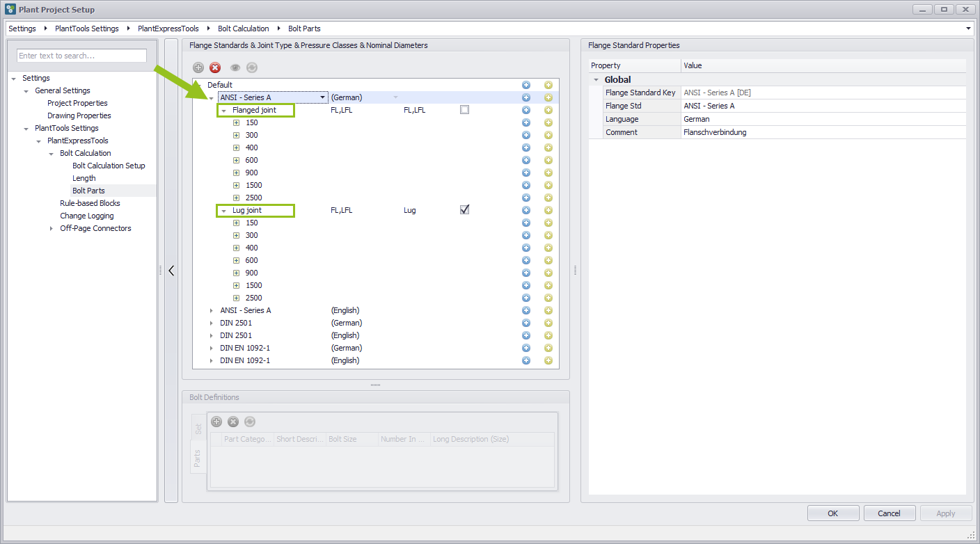Click the blue plus icon in the DIN EN 1092-1 (English) row
This screenshot has height=544, width=980.
coord(526,360)
